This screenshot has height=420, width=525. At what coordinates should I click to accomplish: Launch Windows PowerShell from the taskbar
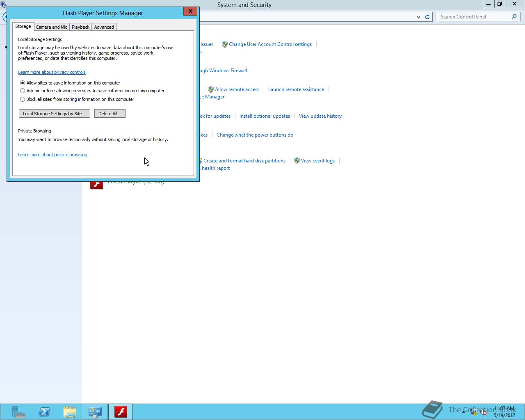coord(44,412)
